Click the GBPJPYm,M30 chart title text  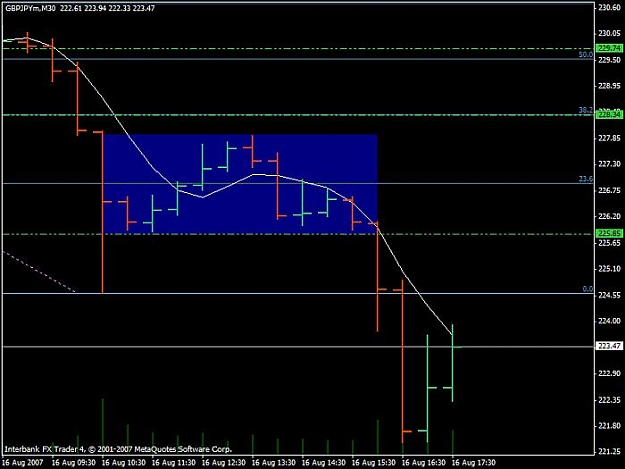30,8
